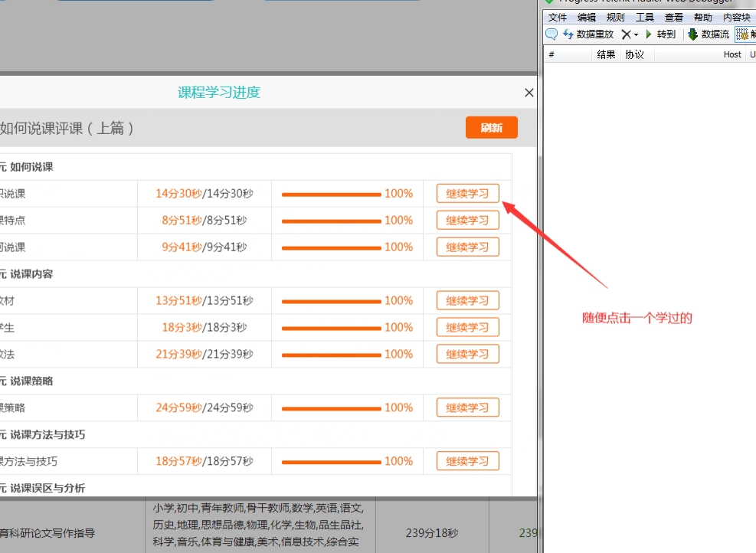Click the 8分51秒/8分51秒 duration text

point(205,221)
